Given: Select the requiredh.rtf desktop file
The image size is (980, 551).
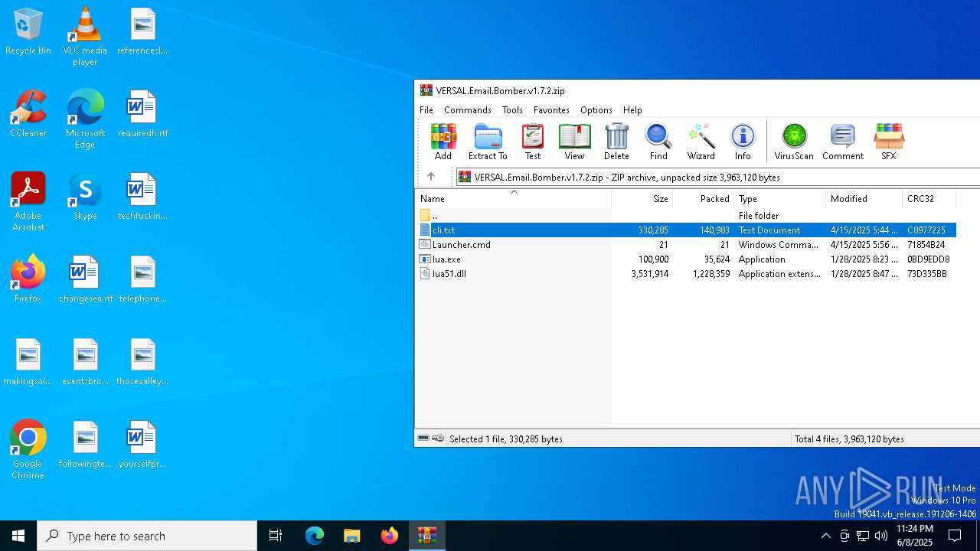Looking at the screenshot, I should pos(142,115).
